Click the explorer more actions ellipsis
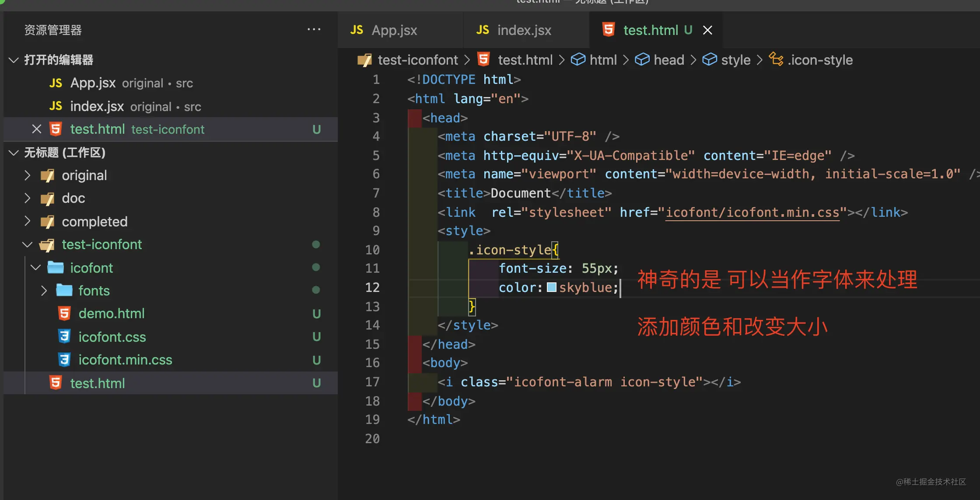980x500 pixels. 314,29
